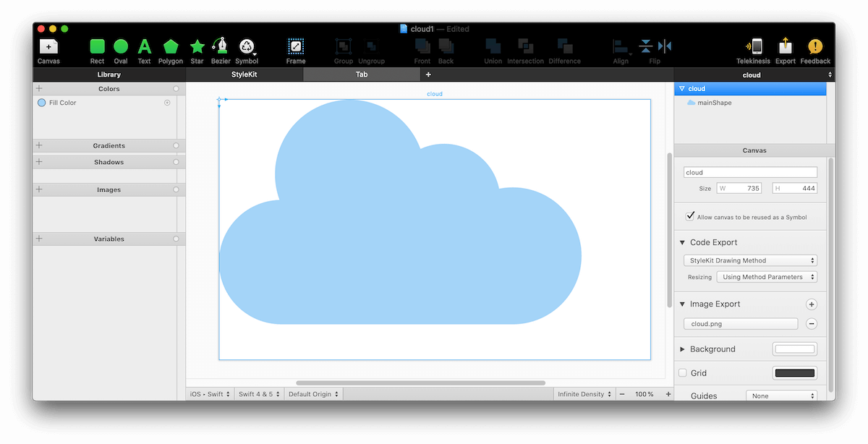Remove cloud.png export with minus button
Image resolution: width=868 pixels, height=444 pixels.
812,324
